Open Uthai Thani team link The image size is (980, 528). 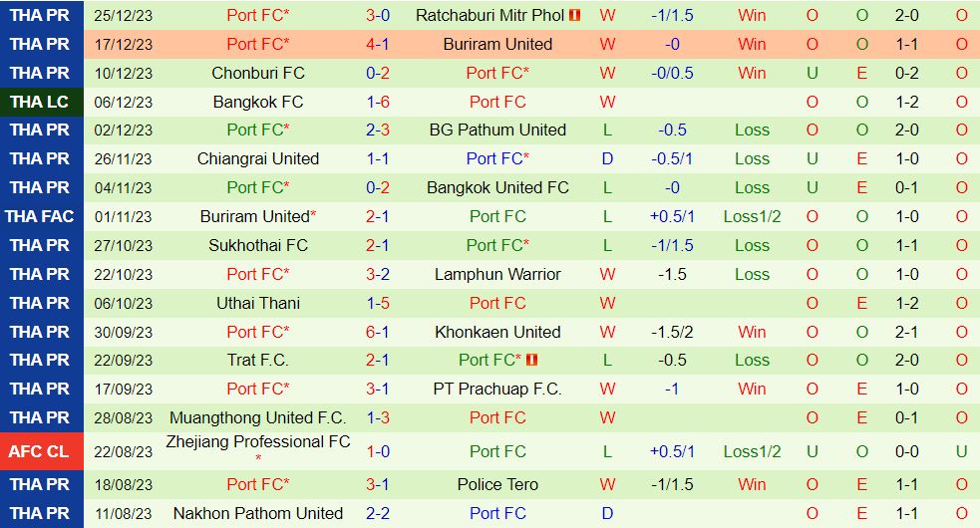tap(258, 303)
